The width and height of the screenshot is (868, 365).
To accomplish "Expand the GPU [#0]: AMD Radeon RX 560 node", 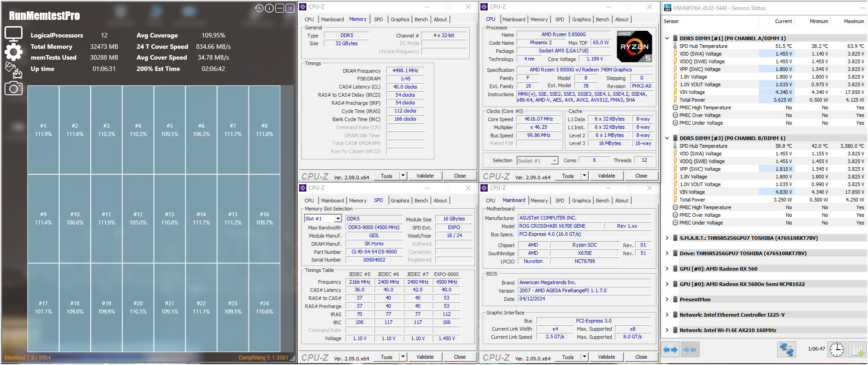I will click(x=667, y=269).
